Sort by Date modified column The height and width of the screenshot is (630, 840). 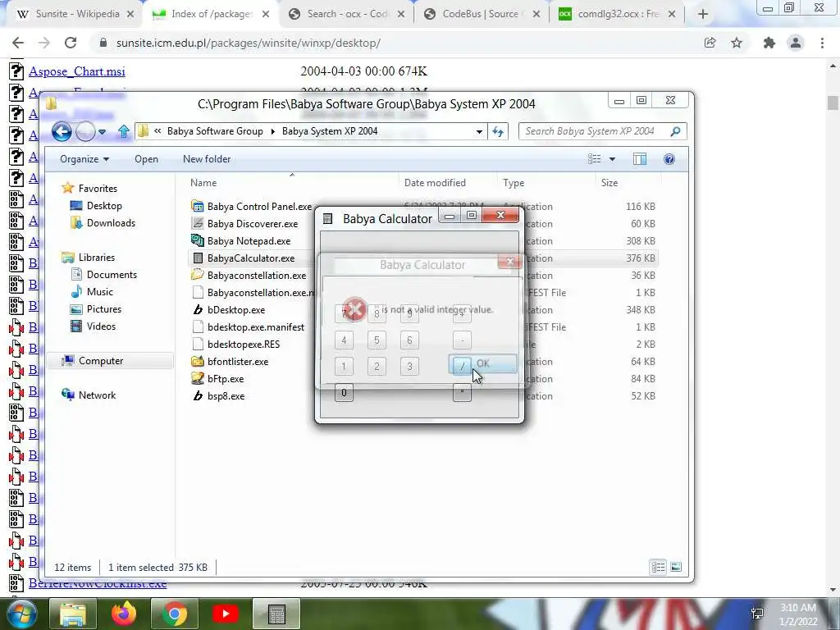[435, 183]
